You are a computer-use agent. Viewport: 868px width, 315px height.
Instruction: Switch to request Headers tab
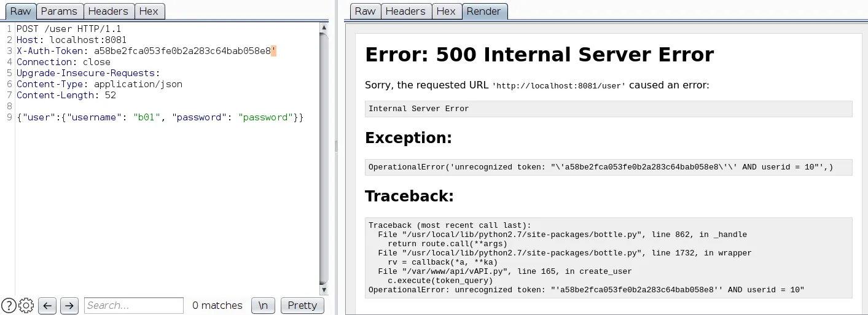coord(108,11)
